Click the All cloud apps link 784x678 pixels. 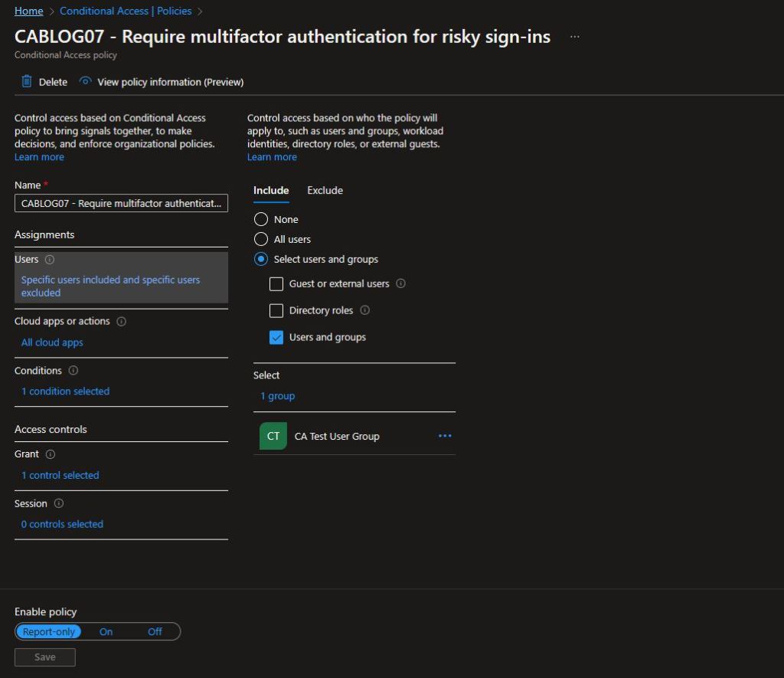click(x=52, y=342)
